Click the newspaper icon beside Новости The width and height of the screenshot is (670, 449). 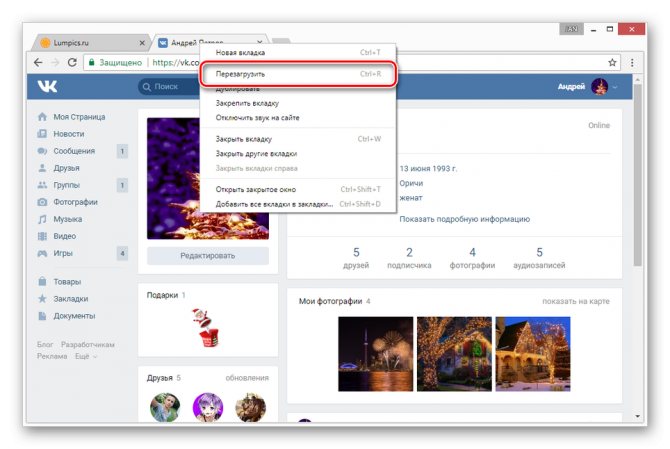[42, 134]
